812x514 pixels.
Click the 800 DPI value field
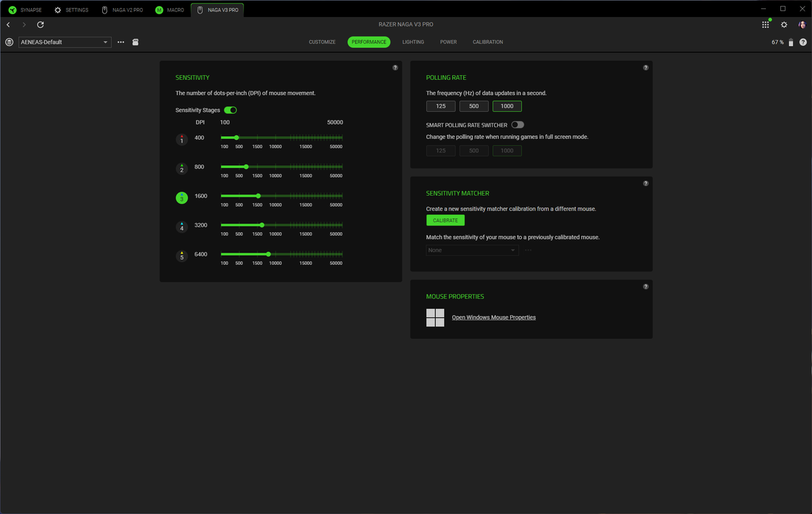pyautogui.click(x=200, y=167)
